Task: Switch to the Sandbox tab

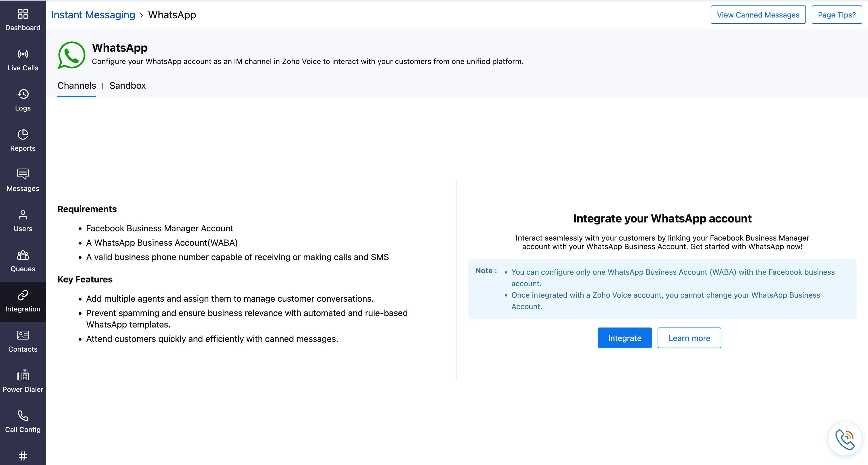Action: click(x=127, y=86)
